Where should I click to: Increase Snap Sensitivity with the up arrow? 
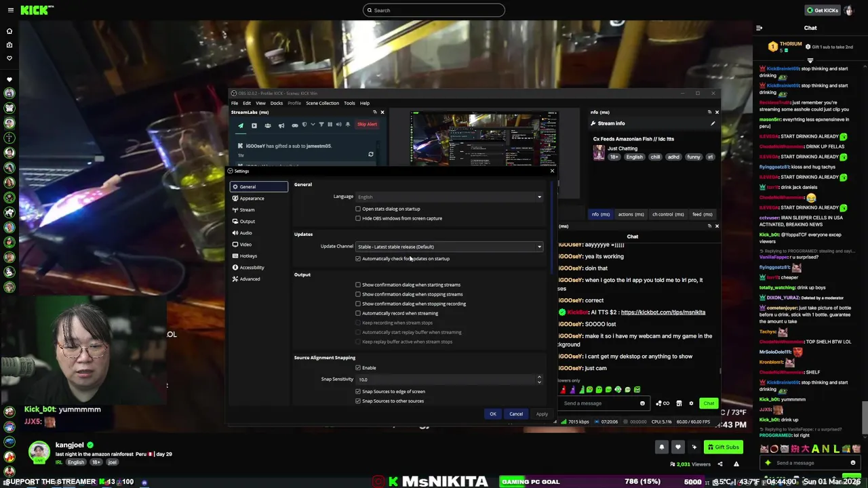[539, 377]
